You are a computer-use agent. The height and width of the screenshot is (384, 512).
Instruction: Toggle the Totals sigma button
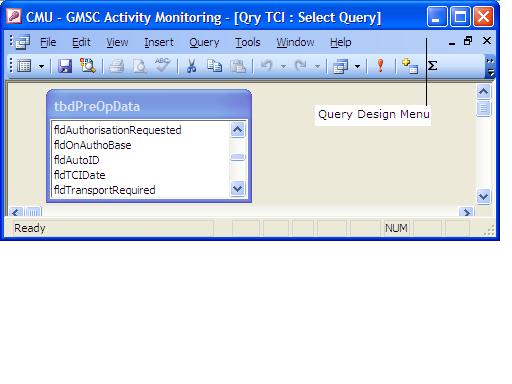click(432, 65)
